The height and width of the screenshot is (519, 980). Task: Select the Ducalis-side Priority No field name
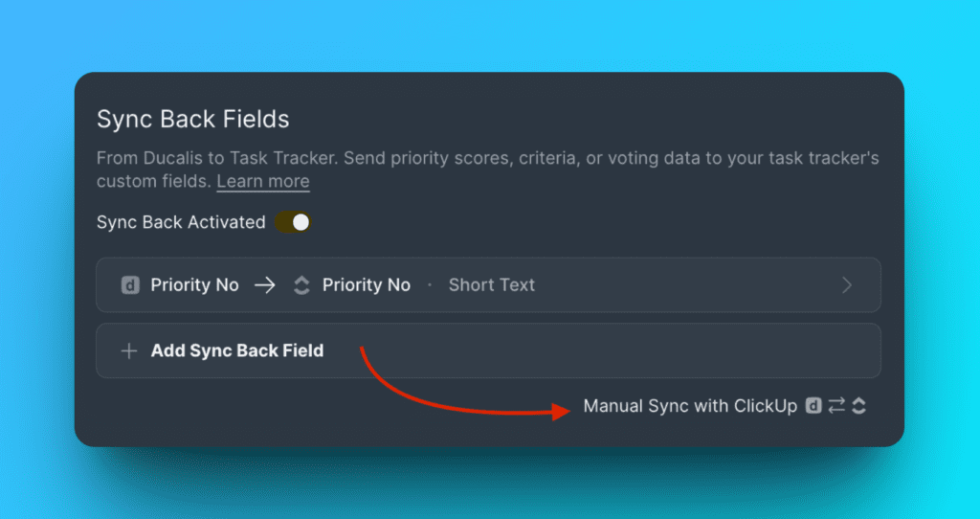point(194,285)
